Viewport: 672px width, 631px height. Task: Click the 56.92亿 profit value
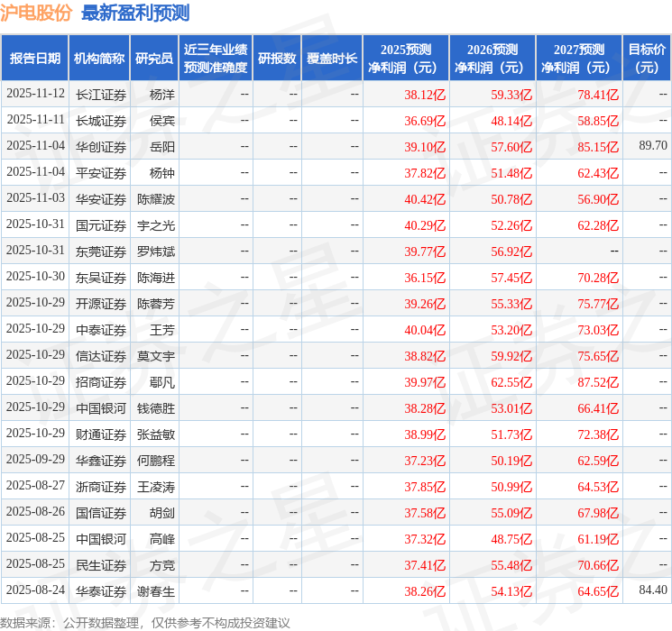click(511, 251)
